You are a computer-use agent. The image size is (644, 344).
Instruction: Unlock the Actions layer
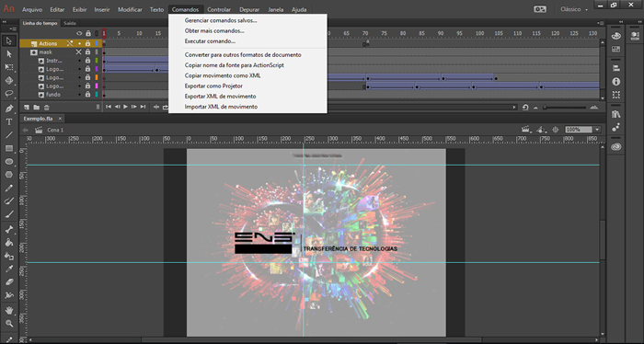tap(87, 43)
